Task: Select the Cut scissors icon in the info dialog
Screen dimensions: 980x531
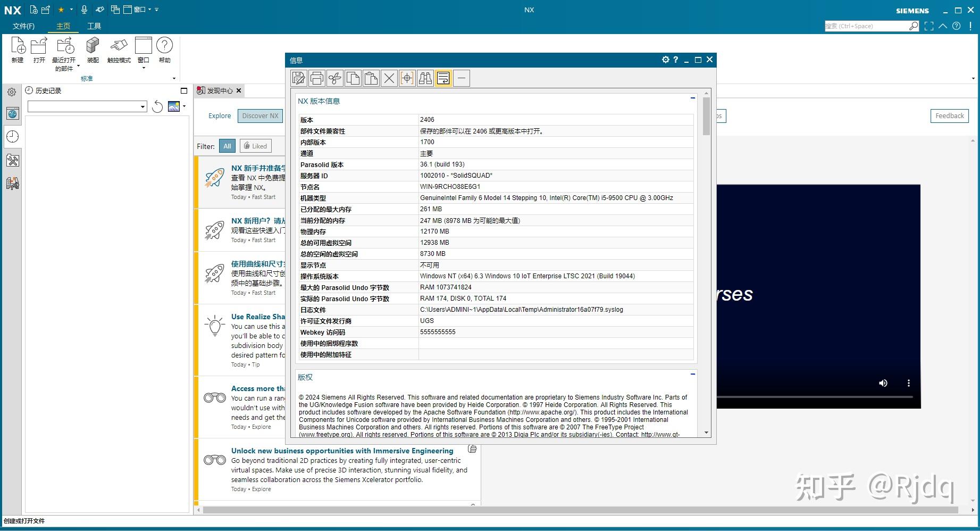Action: tap(334, 78)
